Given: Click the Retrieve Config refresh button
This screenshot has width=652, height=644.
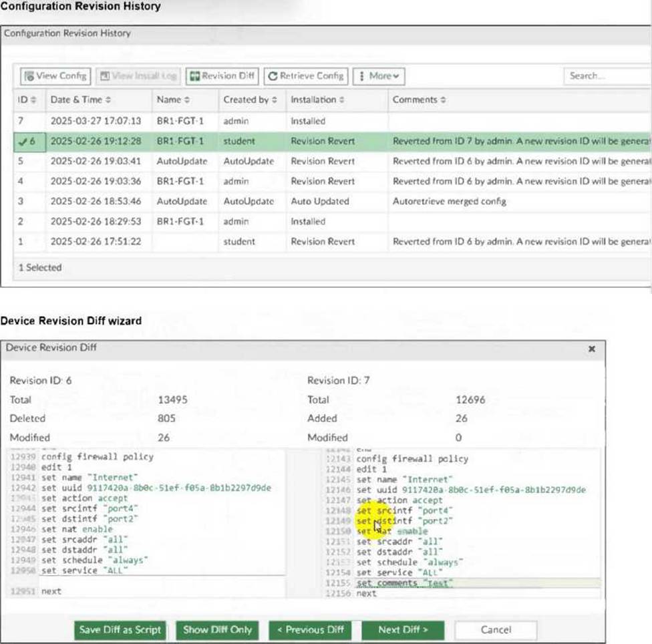Looking at the screenshot, I should (305, 76).
